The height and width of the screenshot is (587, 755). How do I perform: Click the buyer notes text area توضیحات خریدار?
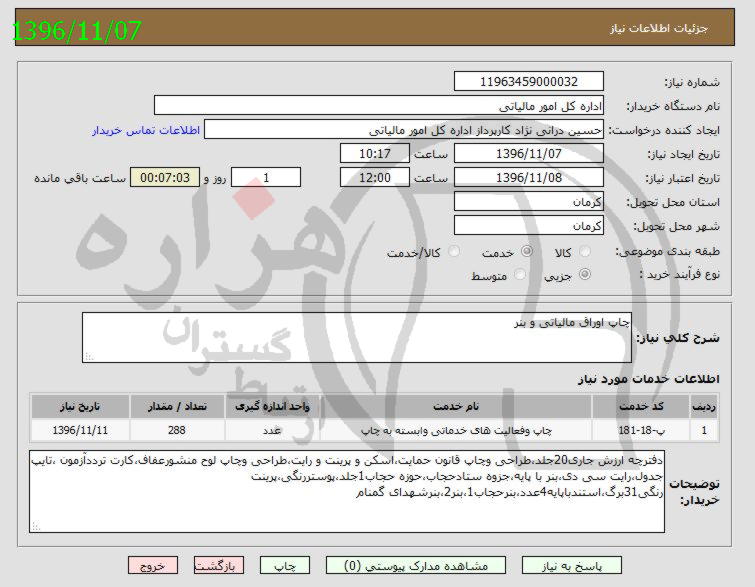pos(347,492)
